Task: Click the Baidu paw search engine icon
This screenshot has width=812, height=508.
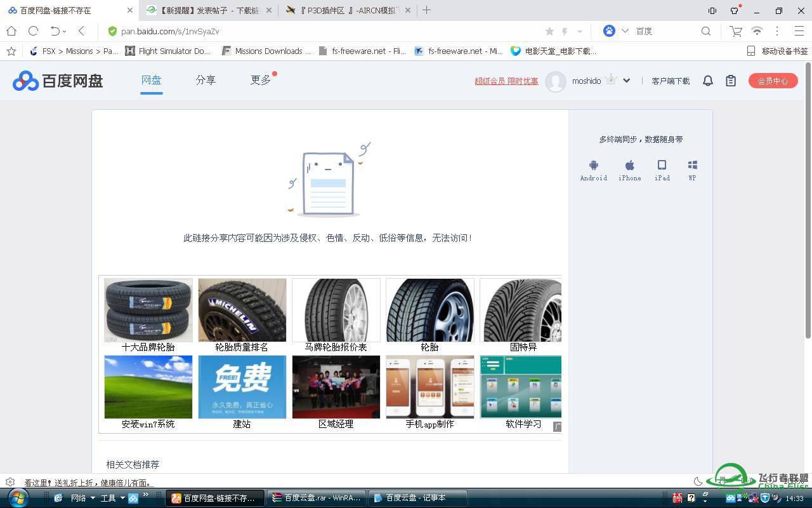Action: point(609,30)
